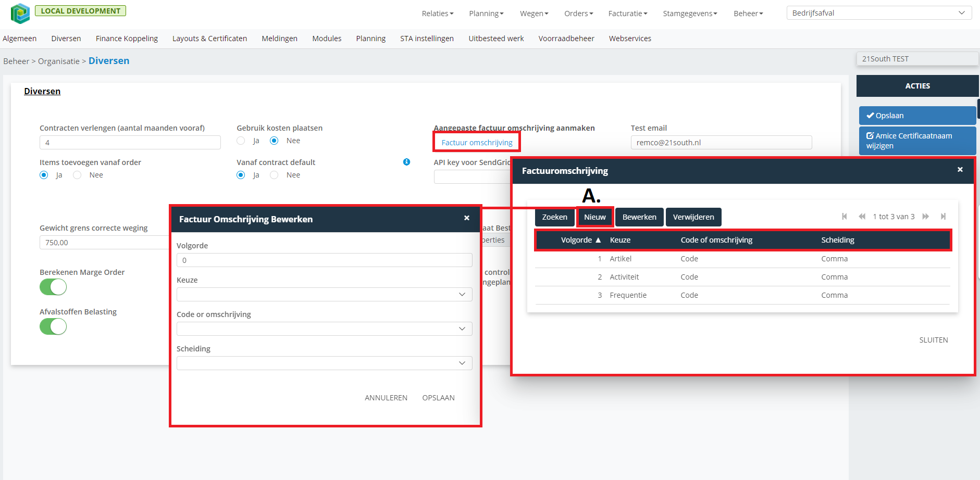Open the Code or omschrijving dropdown
Screen dimensions: 980x480
pyautogui.click(x=325, y=329)
